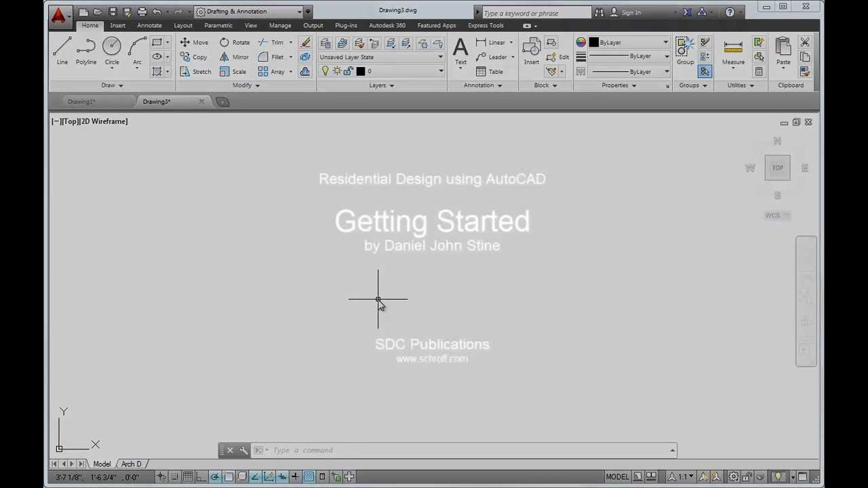Click the Trim tool
This screenshot has height=488, width=868.
[x=271, y=42]
